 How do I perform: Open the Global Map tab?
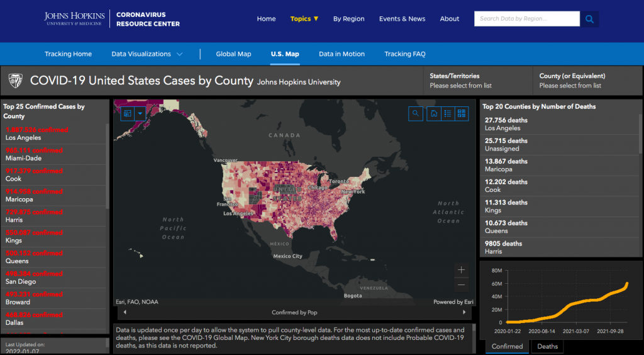point(233,54)
